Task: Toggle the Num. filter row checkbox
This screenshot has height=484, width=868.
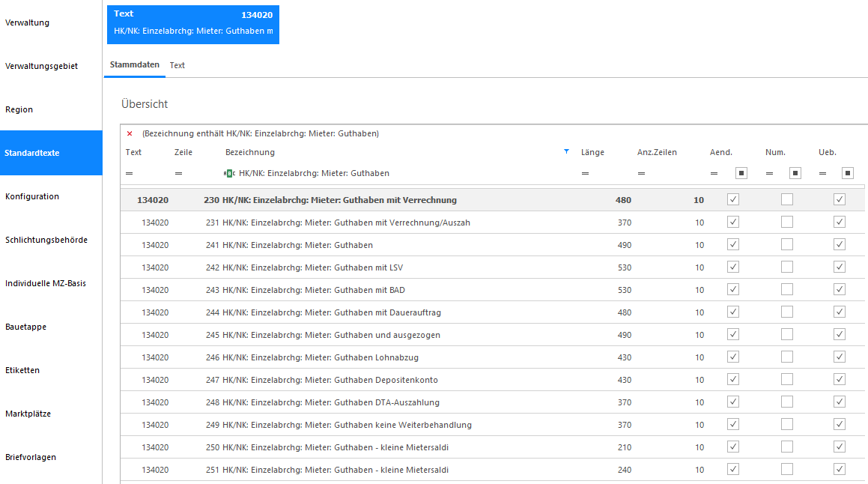Action: click(x=795, y=173)
